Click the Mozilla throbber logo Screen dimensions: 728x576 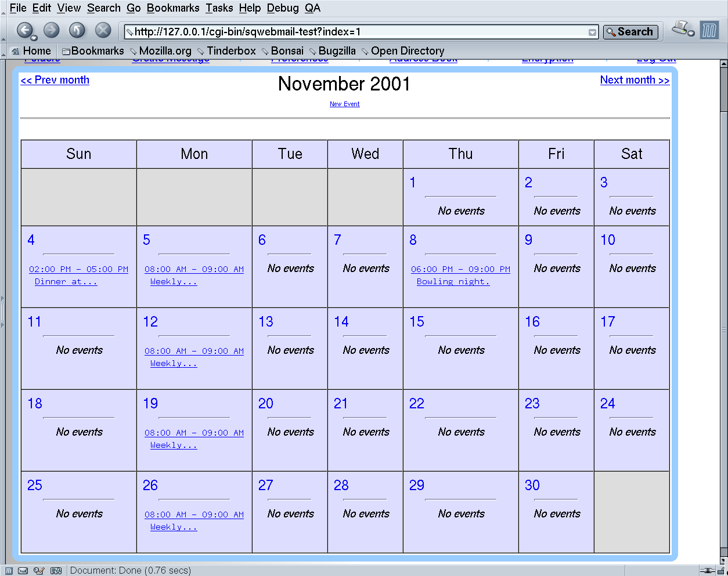click(709, 30)
